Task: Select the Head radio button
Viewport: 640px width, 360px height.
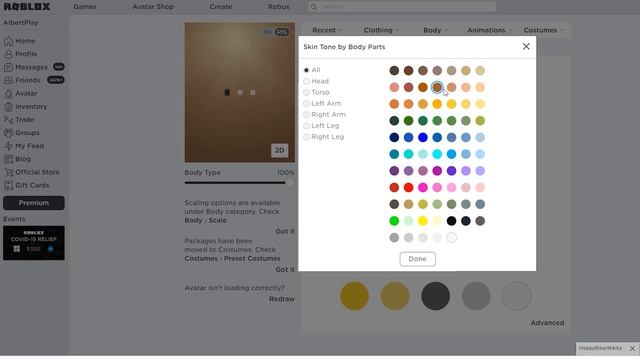Action: [x=306, y=81]
